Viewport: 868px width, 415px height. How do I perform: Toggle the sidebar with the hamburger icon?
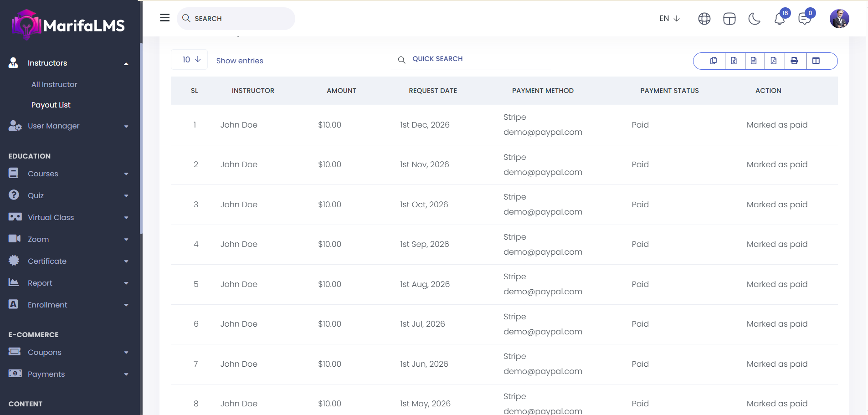point(164,18)
